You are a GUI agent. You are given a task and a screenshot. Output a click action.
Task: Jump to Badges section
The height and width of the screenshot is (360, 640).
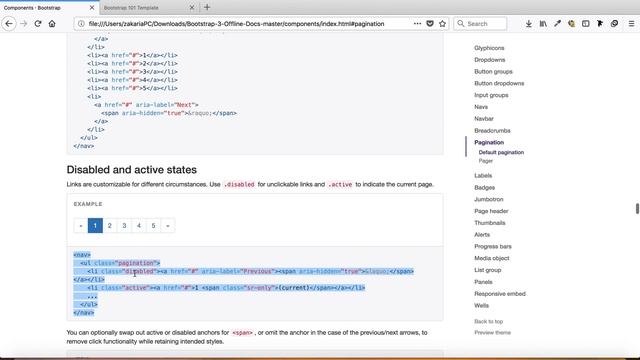484,187
